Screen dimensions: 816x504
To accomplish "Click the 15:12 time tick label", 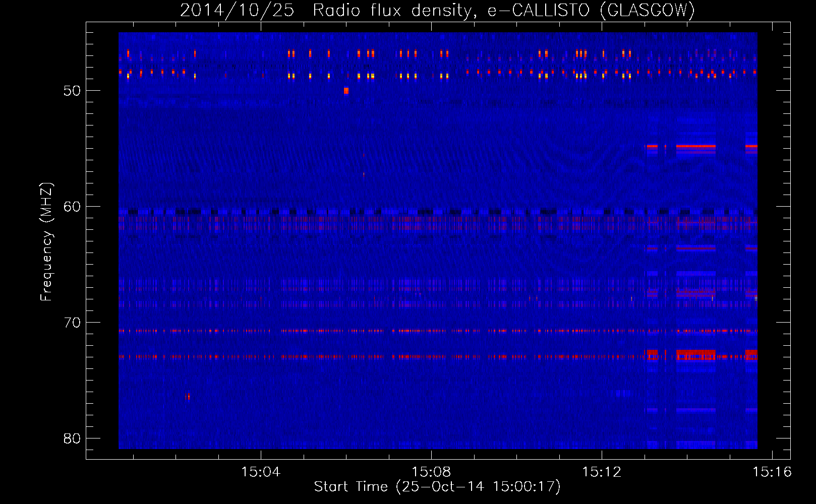I will pyautogui.click(x=602, y=472).
